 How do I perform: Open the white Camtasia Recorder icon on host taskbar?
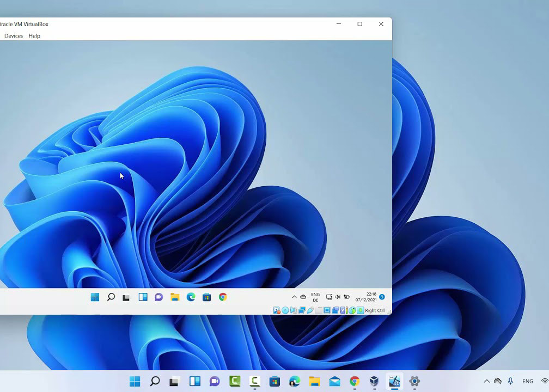pos(254,381)
